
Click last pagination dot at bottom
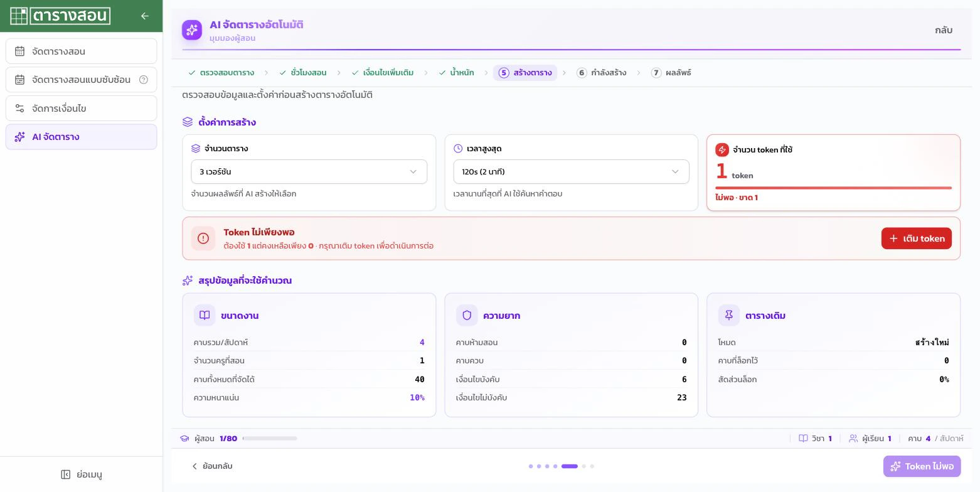click(592, 466)
